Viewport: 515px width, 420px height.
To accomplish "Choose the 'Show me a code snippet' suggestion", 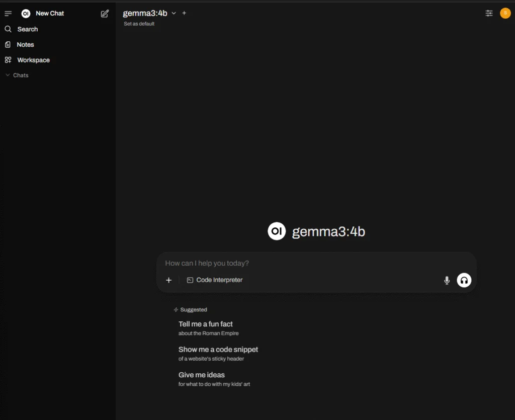I will point(218,354).
